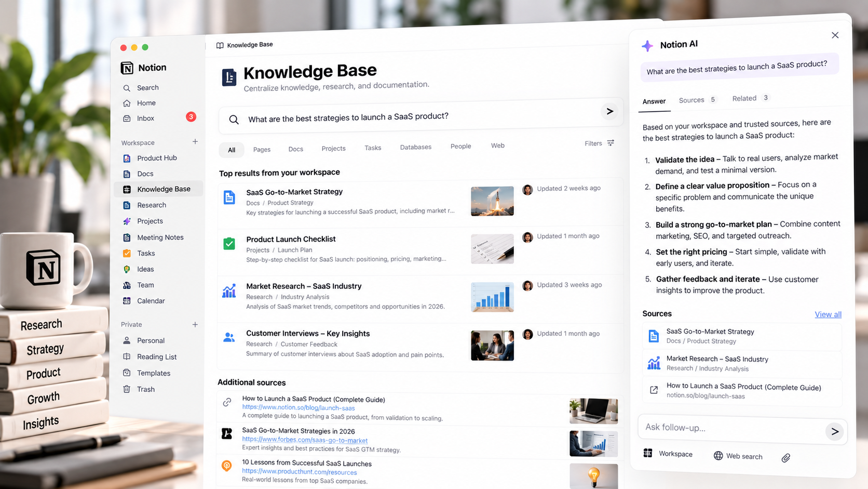Open Product Hub page icon
Viewport: 868px width, 489px height.
click(x=127, y=158)
